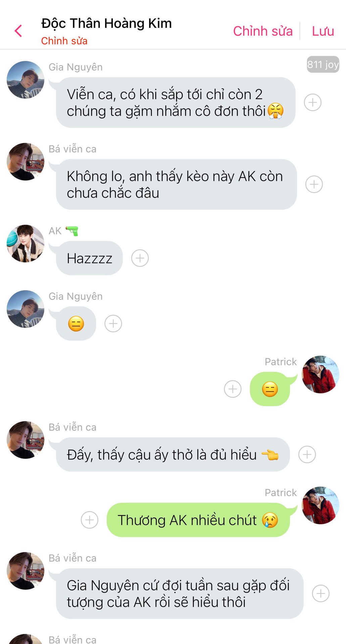Tap plus icon beside Gia Nguyên's emoji bubble
Screen dimensions: 346x644
(113, 323)
